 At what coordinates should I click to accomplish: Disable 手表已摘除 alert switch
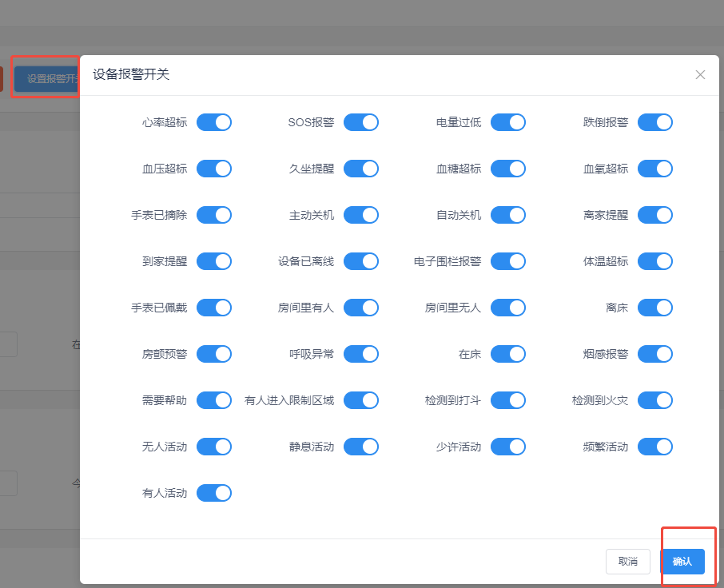point(214,215)
